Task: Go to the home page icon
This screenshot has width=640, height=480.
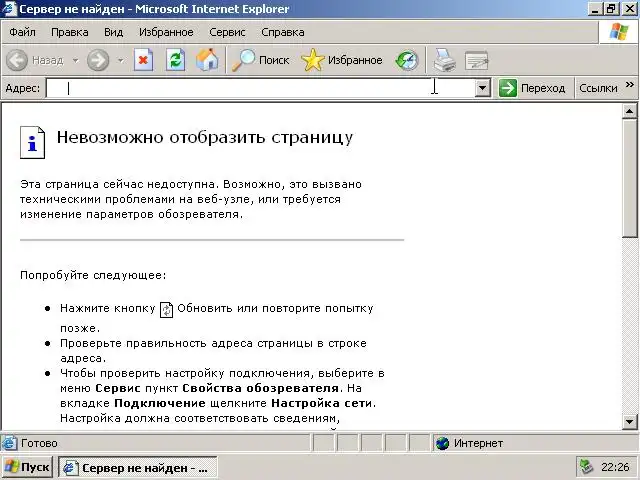Action: pos(207,60)
